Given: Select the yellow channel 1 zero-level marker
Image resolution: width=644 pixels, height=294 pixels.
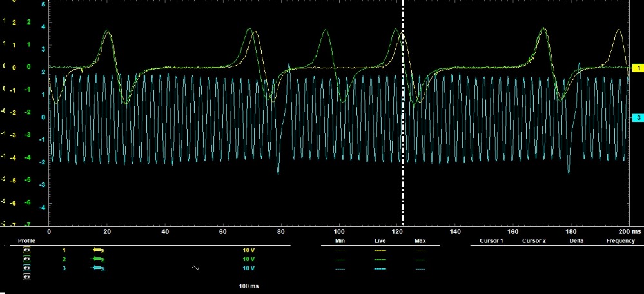Looking at the screenshot, I should (636, 68).
